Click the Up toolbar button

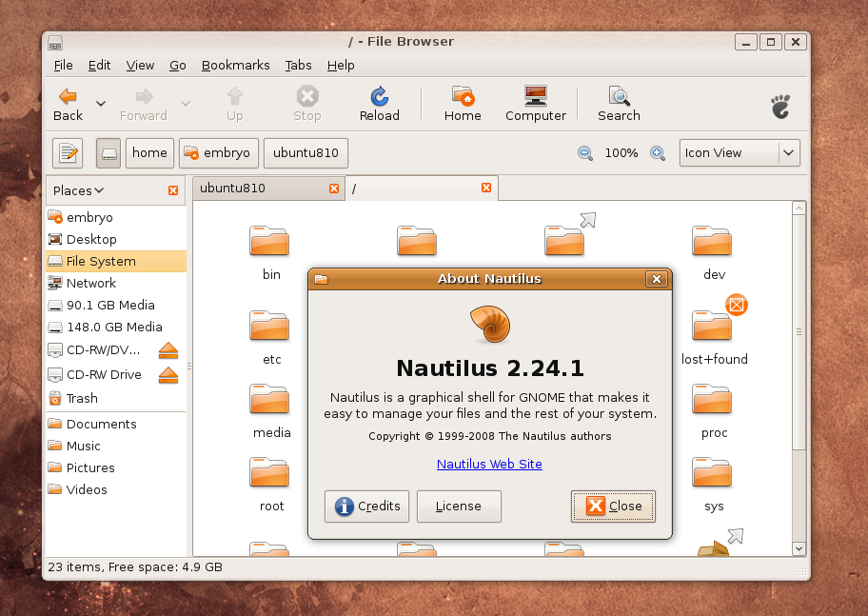point(235,104)
